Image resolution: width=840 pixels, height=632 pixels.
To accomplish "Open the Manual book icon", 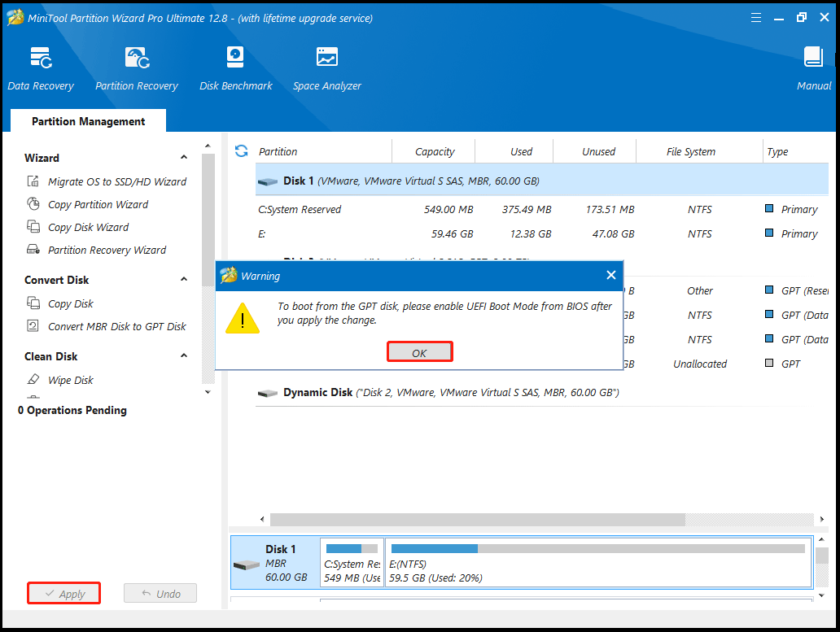I will [814, 57].
